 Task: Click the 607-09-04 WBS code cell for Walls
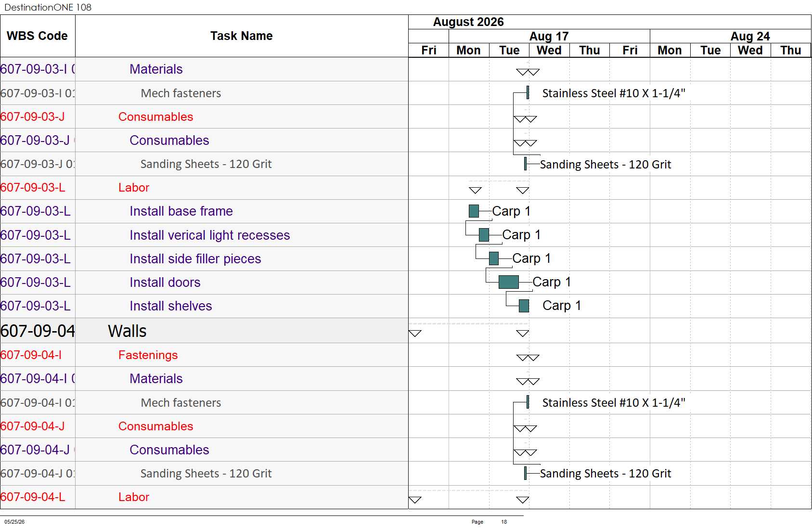(38, 331)
